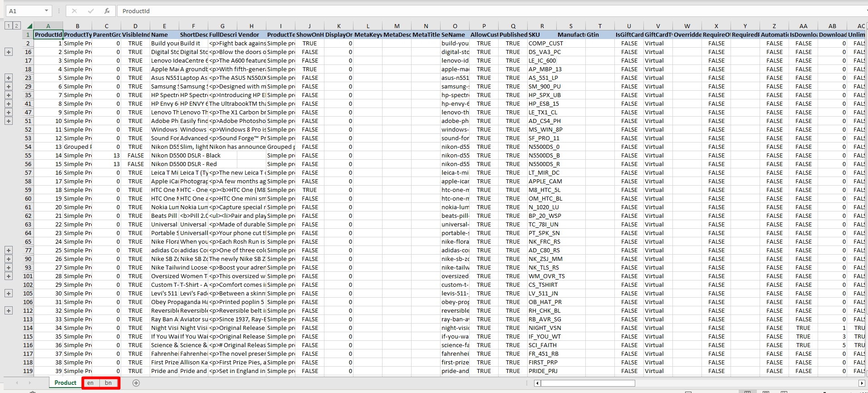The width and height of the screenshot is (868, 393).
Task: Select column AB header
Action: pyautogui.click(x=832, y=26)
